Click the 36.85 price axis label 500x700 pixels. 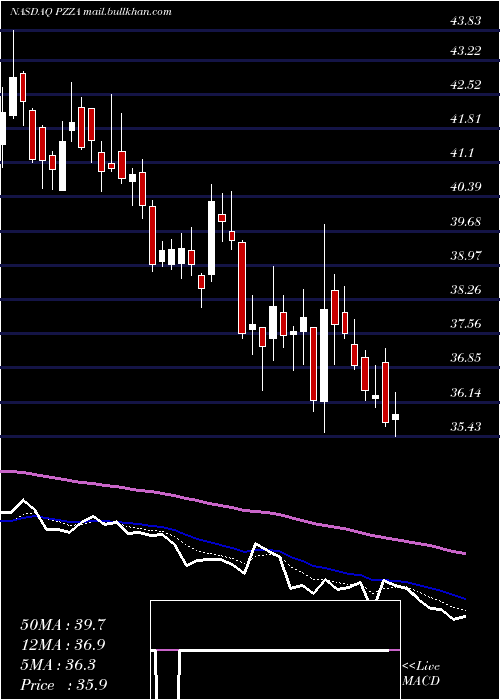[x=466, y=358]
